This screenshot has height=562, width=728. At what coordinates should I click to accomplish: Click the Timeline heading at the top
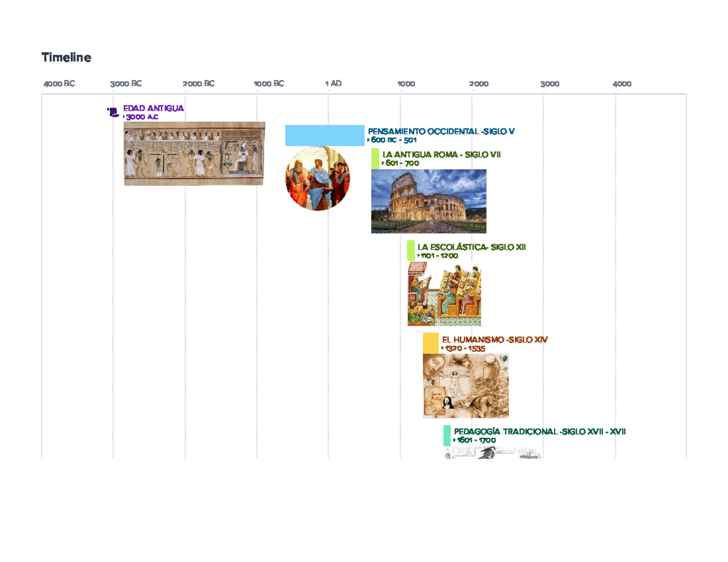pos(66,58)
